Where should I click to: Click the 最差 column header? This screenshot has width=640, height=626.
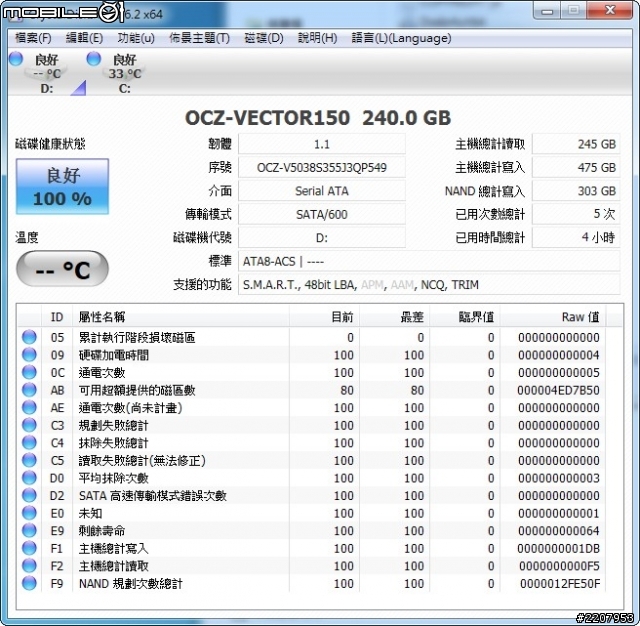point(395,317)
